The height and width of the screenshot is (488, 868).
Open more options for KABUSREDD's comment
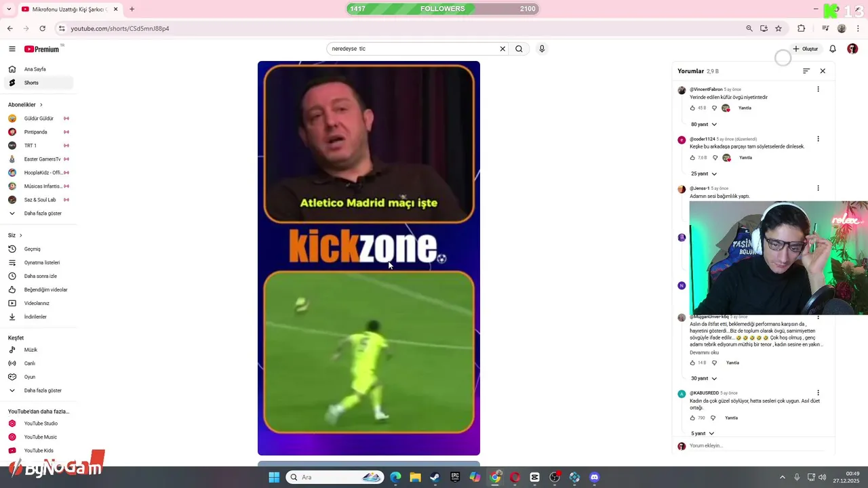pyautogui.click(x=818, y=393)
